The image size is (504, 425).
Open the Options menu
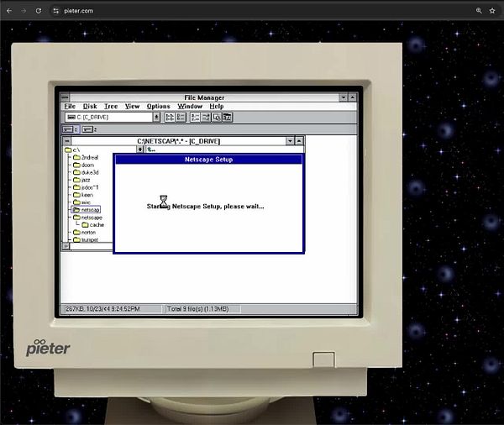(x=159, y=106)
